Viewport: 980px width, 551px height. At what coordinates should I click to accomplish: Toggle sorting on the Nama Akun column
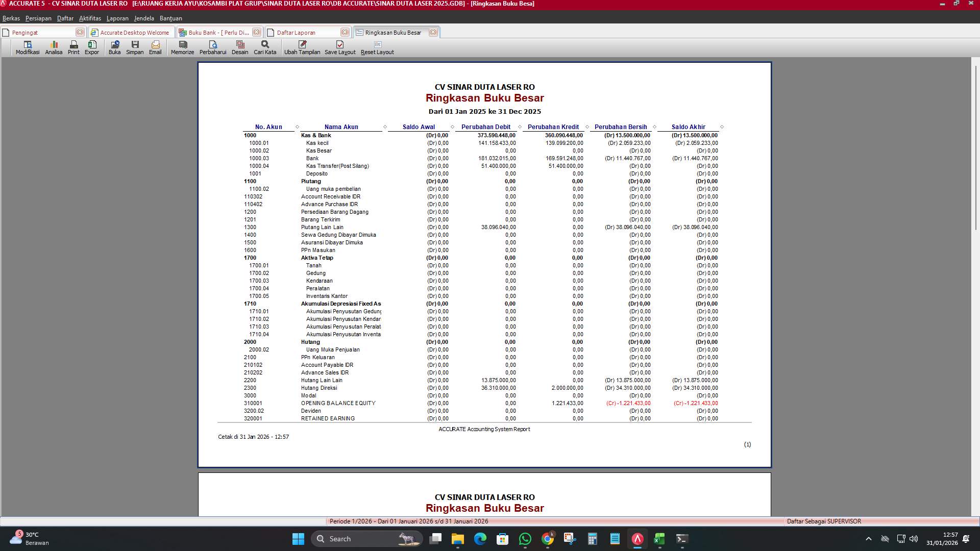(384, 127)
